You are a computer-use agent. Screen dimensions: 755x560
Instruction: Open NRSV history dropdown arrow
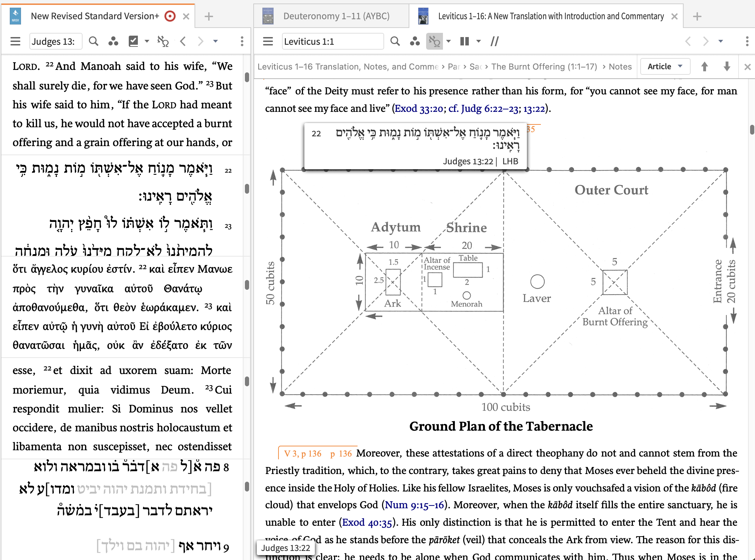pos(216,41)
